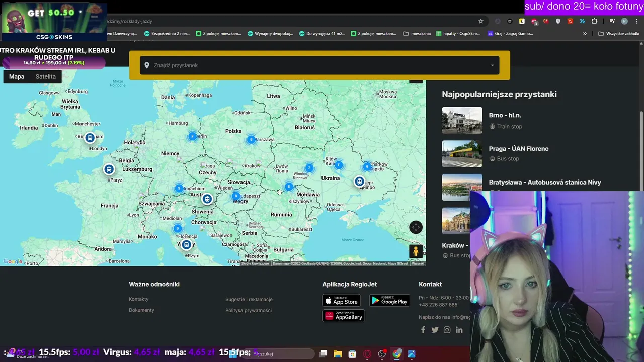644x362 pixels.
Task: Select the Praga - ÚAN Florenc stop
Action: pyautogui.click(x=519, y=149)
